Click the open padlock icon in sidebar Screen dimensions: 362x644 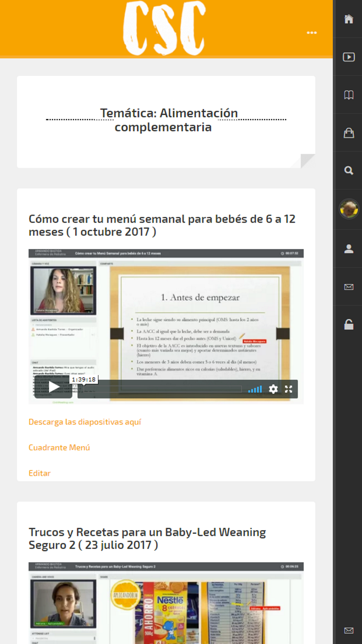(349, 325)
